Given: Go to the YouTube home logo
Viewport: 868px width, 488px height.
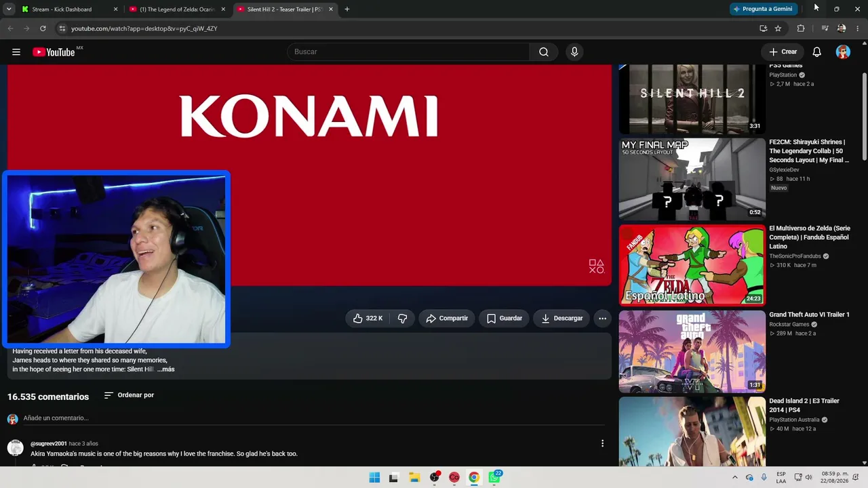Looking at the screenshot, I should pos(54,52).
